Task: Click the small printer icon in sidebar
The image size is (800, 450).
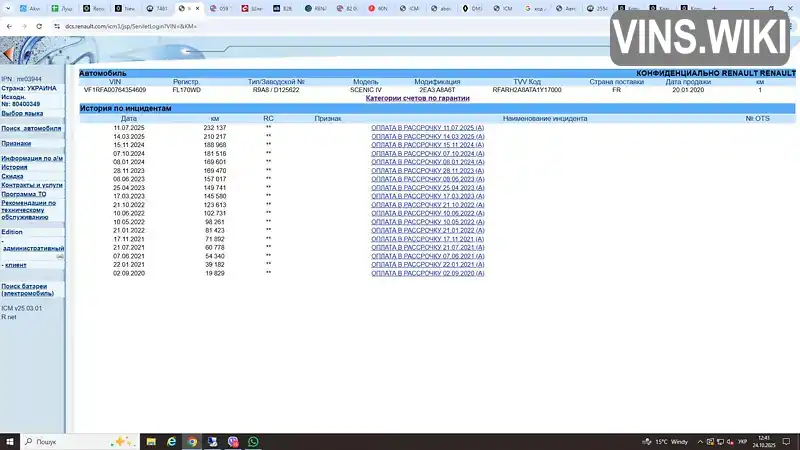Action: [60, 257]
